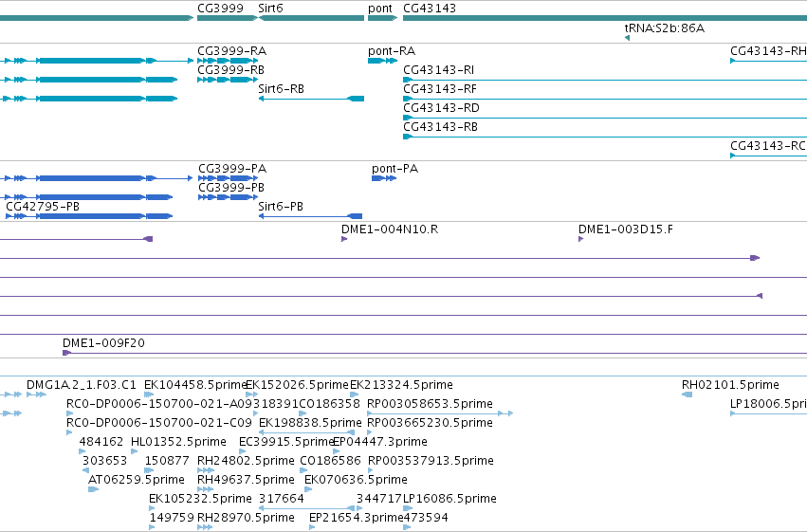The image size is (807, 532).
Task: Select the pont-PA protein label
Action: 394,169
